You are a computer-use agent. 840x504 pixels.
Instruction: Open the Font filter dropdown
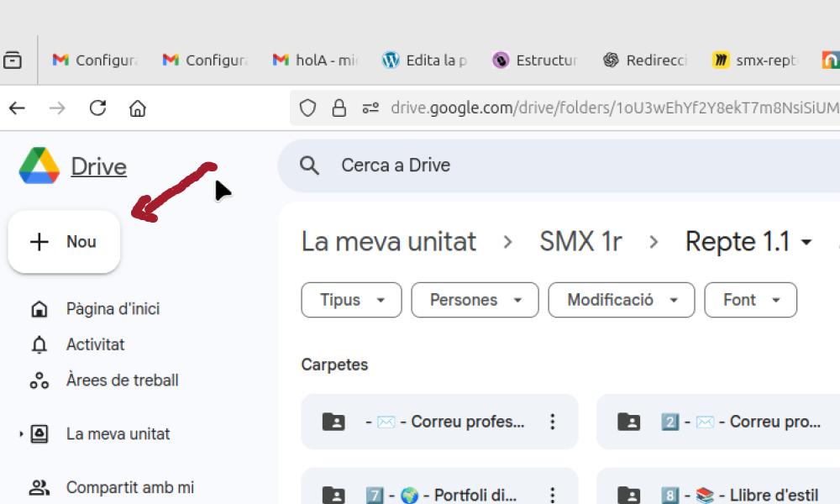(748, 300)
